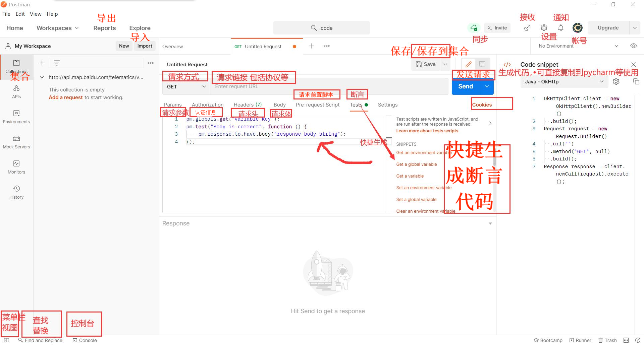The width and height of the screenshot is (644, 345).
Task: Open the No Environment selector
Action: [578, 46]
